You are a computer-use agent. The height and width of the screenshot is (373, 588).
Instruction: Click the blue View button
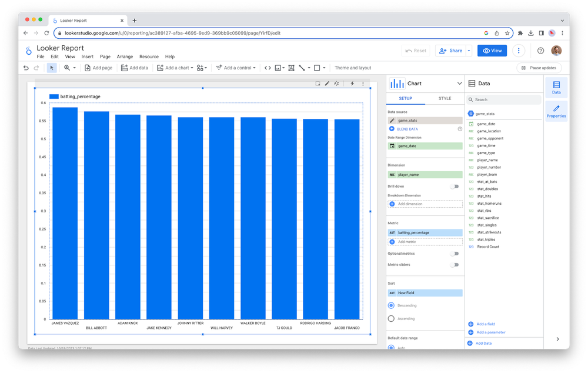click(x=492, y=51)
